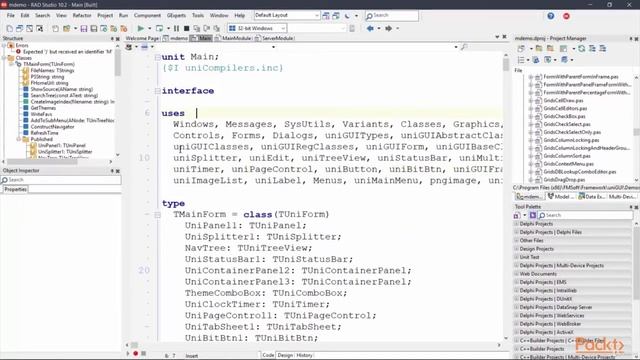Image resolution: width=640 pixels, height=360 pixels.
Task: Click the blue Back navigation arrow
Action: [x=370, y=29]
